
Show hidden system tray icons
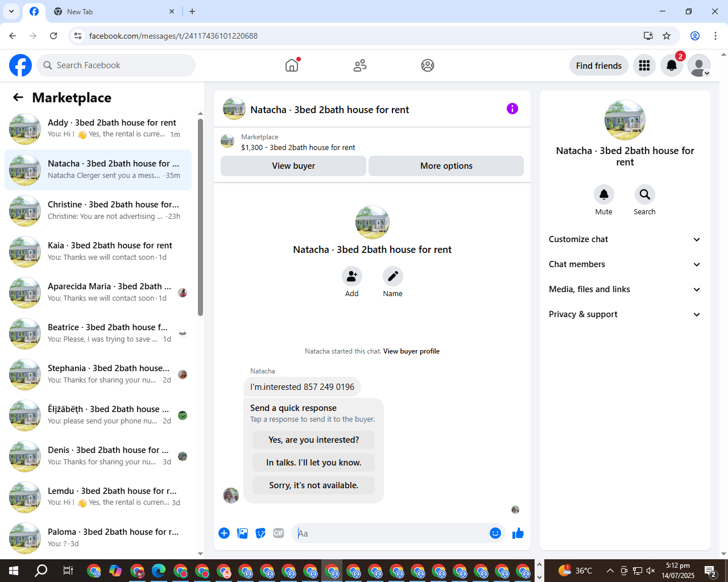[x=610, y=571]
